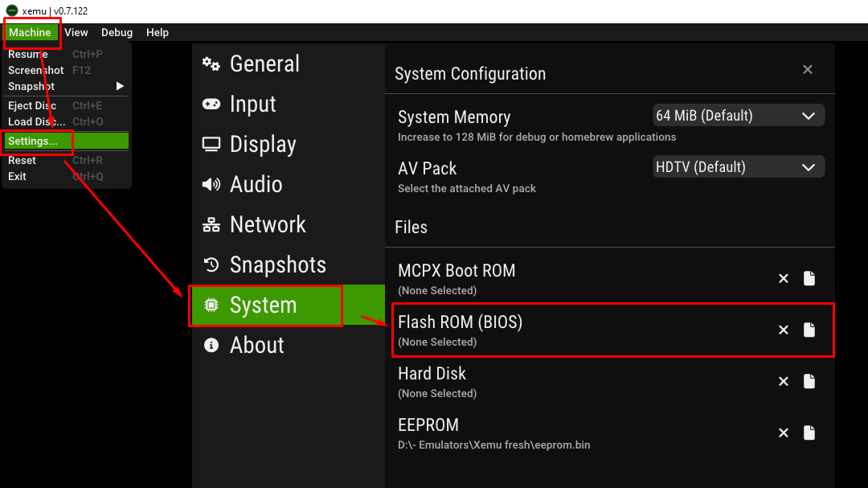Switch to the General settings tab
The height and width of the screenshot is (488, 868).
289,64
